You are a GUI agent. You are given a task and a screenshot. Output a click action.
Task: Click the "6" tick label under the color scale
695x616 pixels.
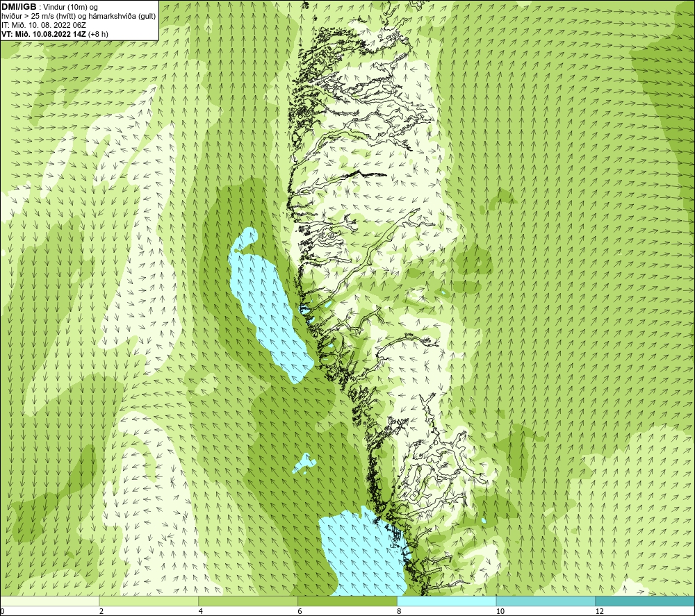(x=300, y=611)
